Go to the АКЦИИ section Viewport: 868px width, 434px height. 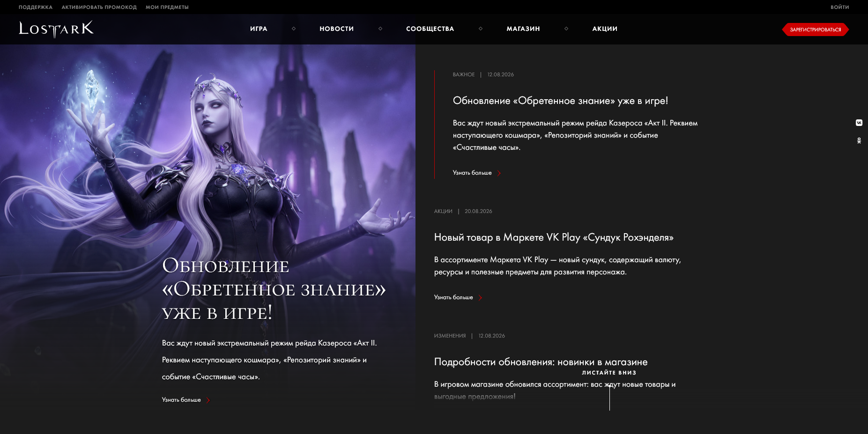[x=605, y=29]
